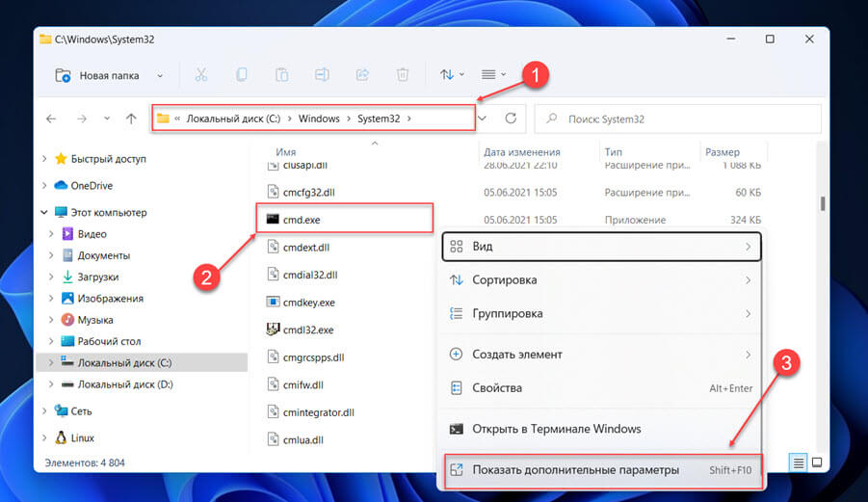
Task: Click the Rename icon in toolbar
Action: 322,75
